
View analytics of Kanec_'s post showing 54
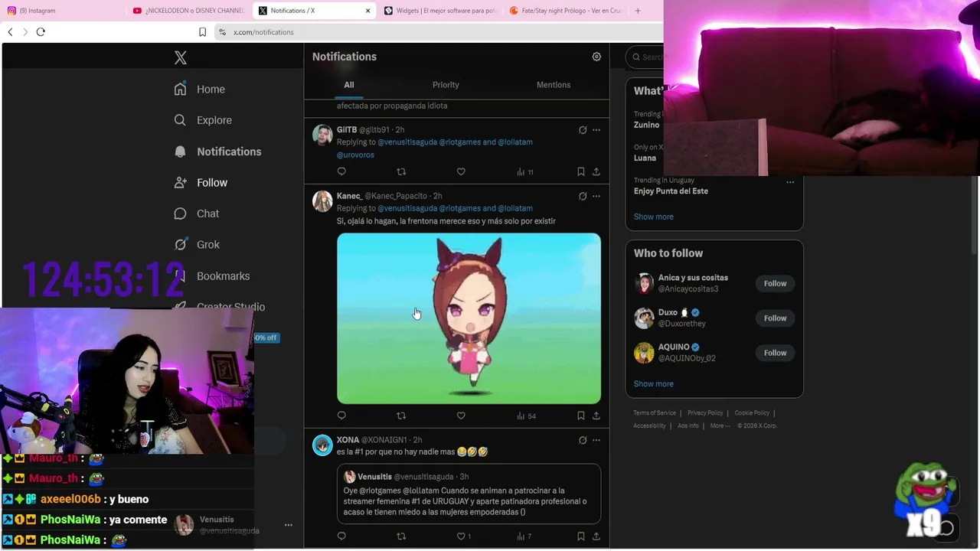(x=527, y=416)
